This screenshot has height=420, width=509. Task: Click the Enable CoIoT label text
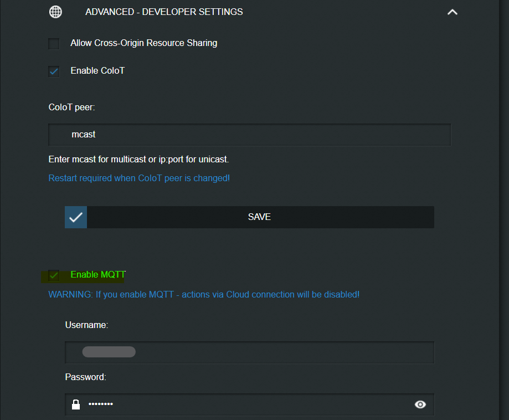97,71
